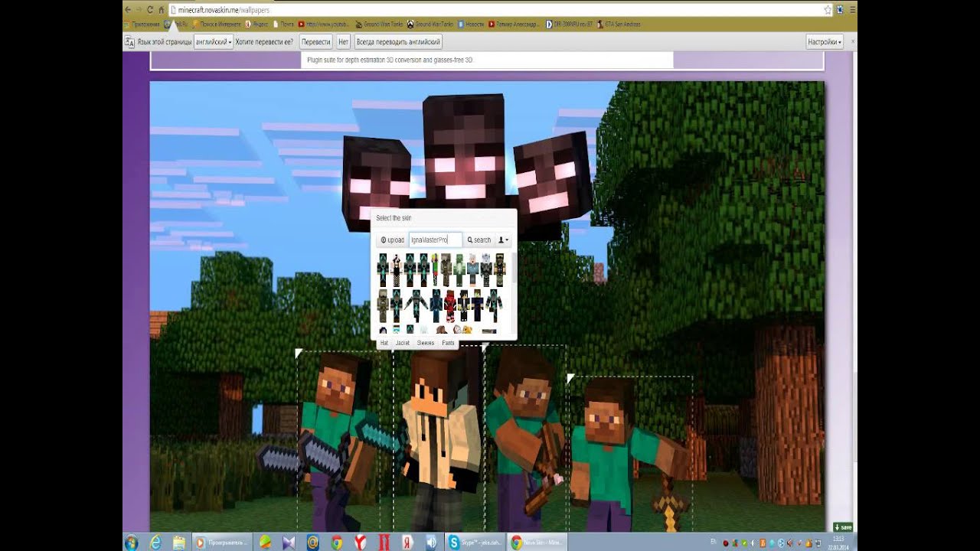Launch Internet Explorer from taskbar
Viewport: 980px width, 551px height.
tap(156, 542)
